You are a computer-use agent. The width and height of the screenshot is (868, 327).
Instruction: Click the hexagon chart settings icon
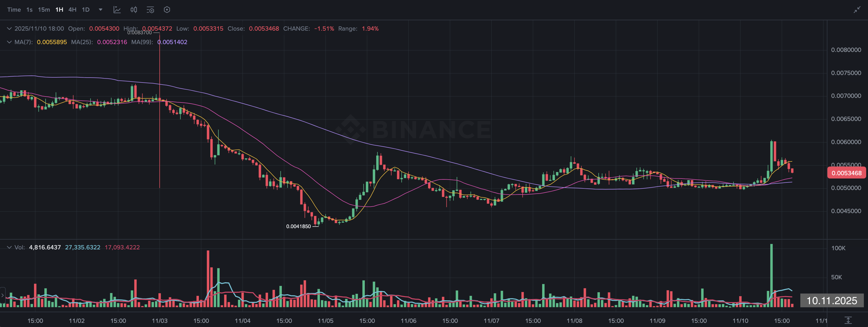click(167, 10)
